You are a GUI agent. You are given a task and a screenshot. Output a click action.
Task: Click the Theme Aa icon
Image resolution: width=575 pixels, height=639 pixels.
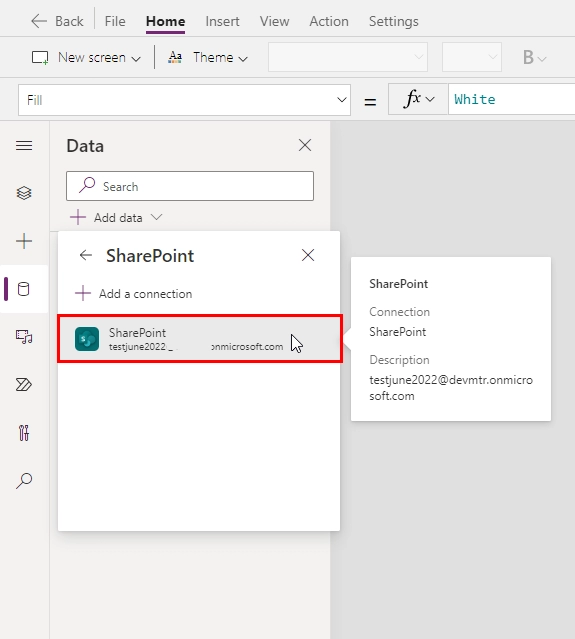point(175,57)
